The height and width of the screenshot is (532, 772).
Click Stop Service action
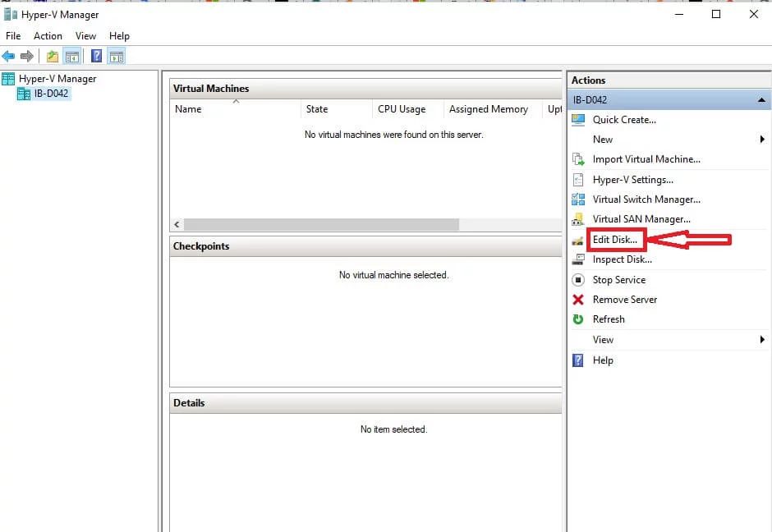(619, 279)
